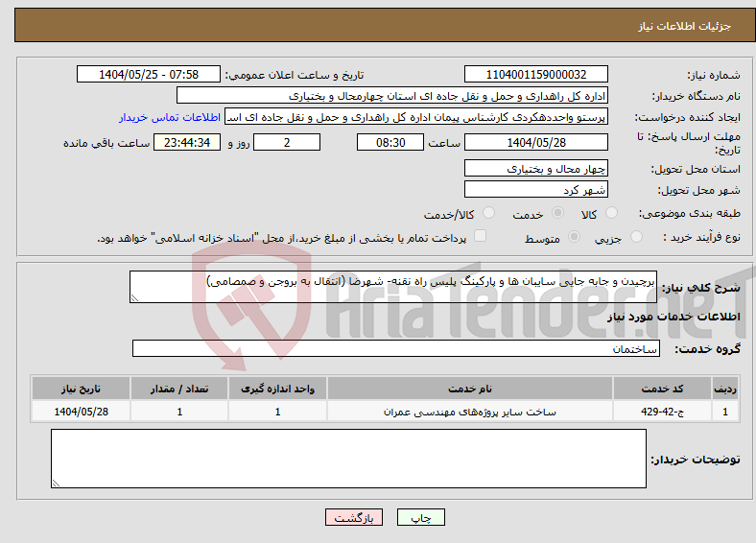Click the remaining time field 23:44:34
This screenshot has width=756, height=543.
pos(187,142)
